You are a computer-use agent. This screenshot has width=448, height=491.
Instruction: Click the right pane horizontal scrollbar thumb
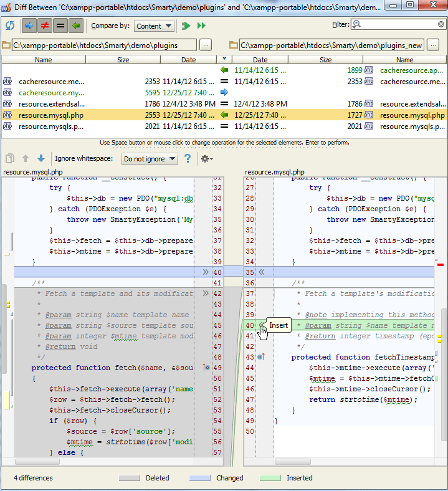click(x=293, y=462)
